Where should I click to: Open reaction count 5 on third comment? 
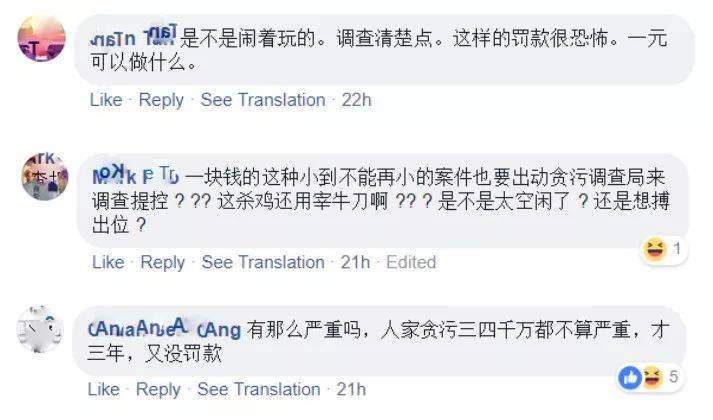click(x=674, y=377)
